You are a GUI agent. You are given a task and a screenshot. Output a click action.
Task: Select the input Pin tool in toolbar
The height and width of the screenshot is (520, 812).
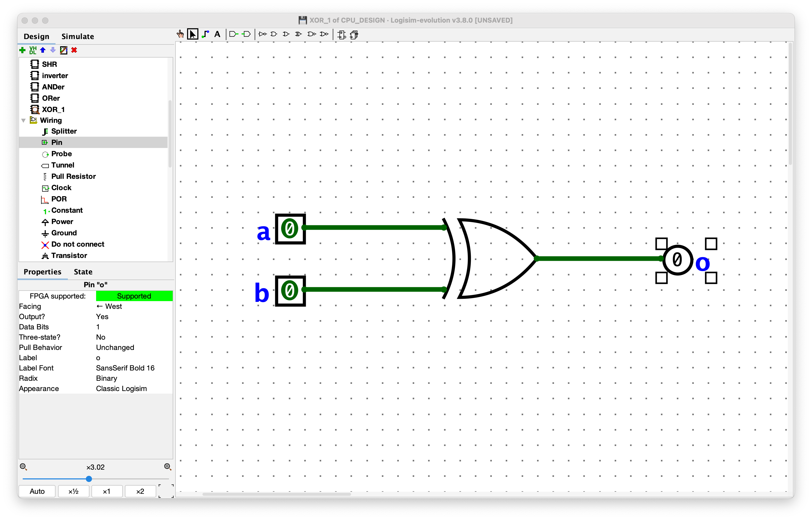pyautogui.click(x=234, y=34)
